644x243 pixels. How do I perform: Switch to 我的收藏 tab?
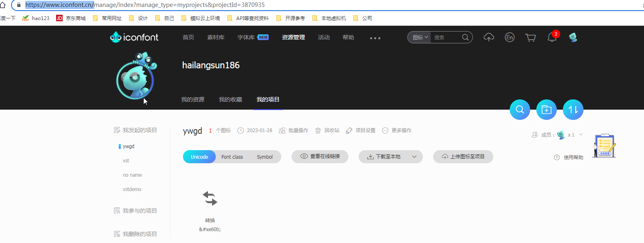click(x=230, y=99)
